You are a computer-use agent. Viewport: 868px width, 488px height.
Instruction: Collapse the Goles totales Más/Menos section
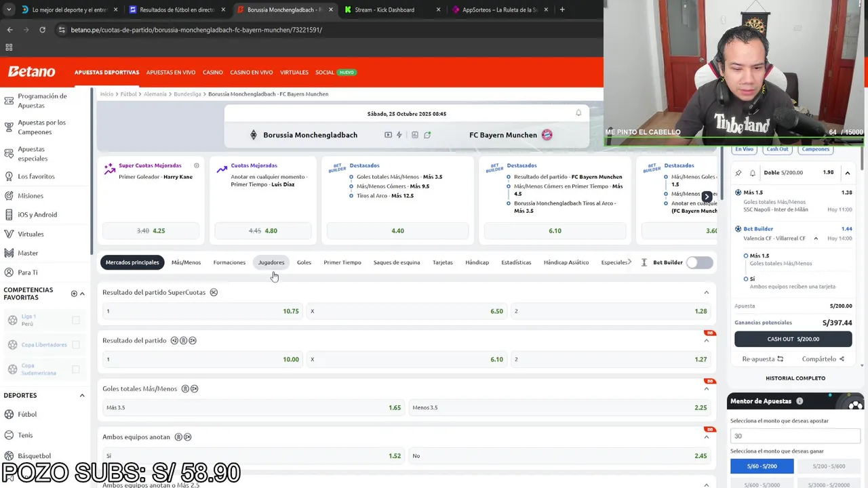[706, 388]
